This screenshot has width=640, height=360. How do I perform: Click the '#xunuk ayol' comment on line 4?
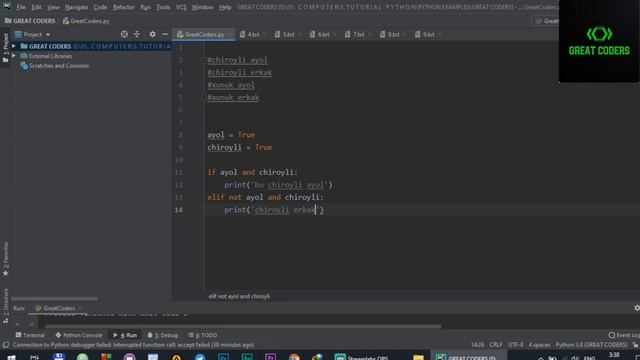point(231,85)
